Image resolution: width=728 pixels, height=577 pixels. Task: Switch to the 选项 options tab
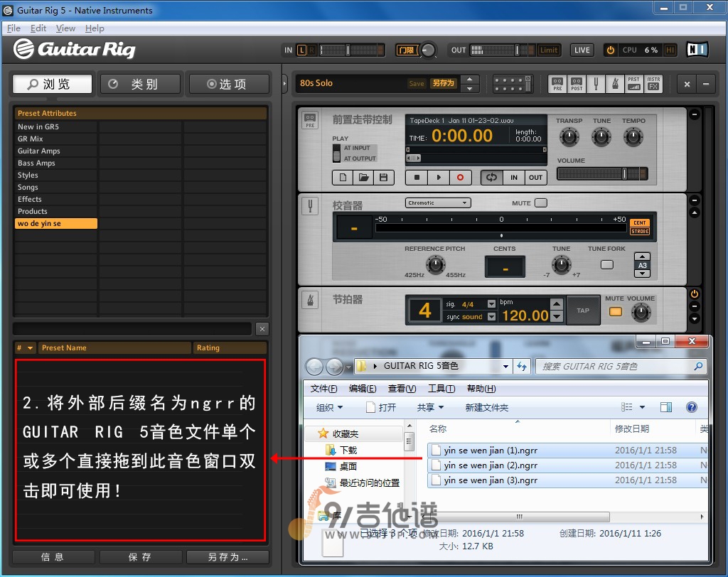[229, 84]
